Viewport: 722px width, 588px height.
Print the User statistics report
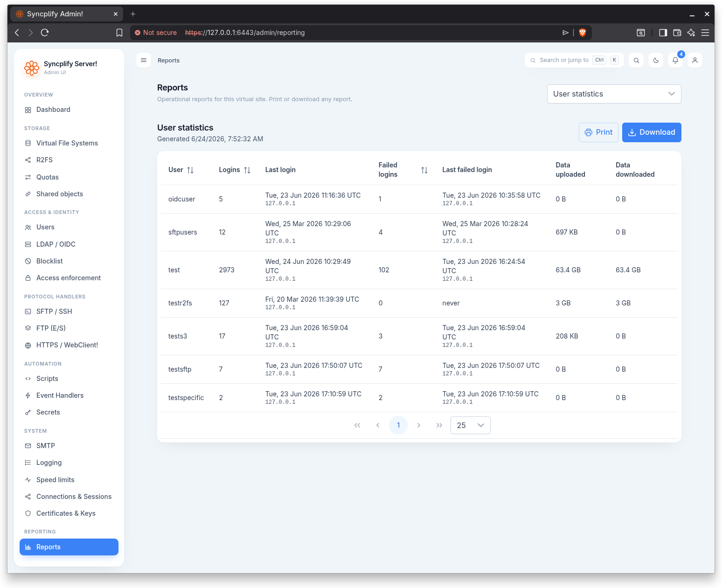pyautogui.click(x=598, y=132)
